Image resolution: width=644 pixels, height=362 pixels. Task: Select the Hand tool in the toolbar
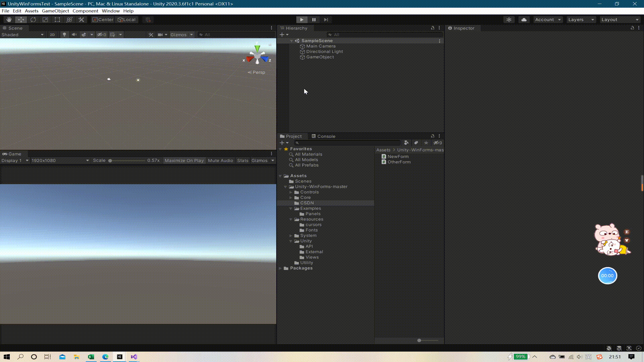tap(9, 19)
